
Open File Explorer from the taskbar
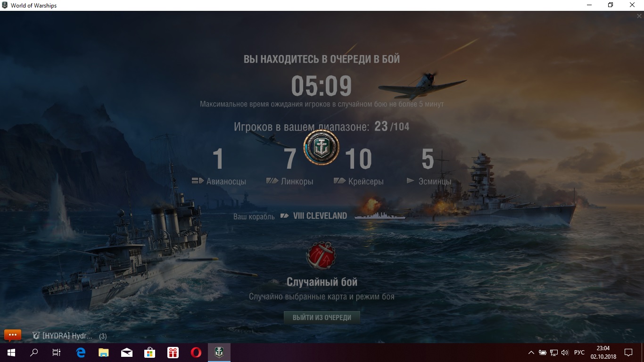click(104, 352)
